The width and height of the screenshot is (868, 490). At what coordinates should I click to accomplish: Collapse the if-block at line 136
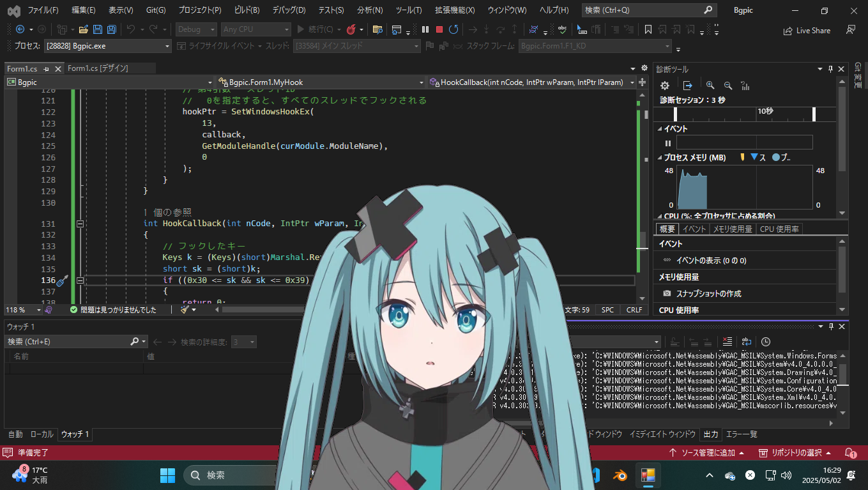tap(80, 280)
